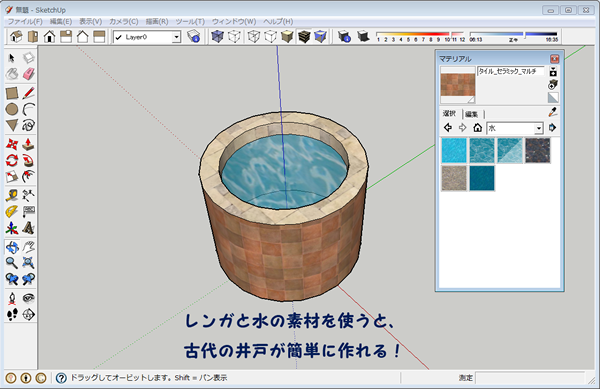600x389 pixels.
Task: Go back in materials browser
Action: point(447,128)
